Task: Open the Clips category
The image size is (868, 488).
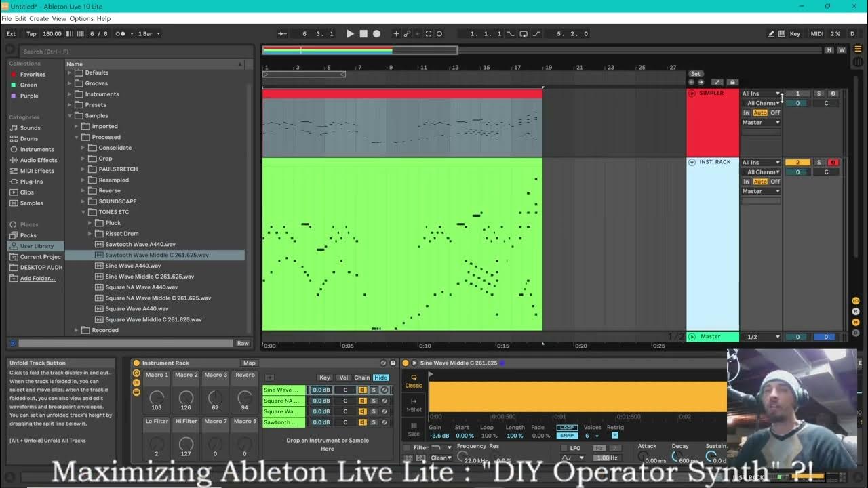Action: (27, 192)
